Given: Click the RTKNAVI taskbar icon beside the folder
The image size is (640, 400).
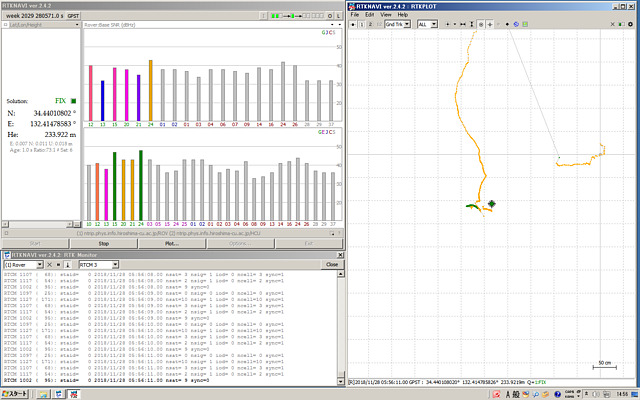Looking at the screenshot, I should coord(59,394).
